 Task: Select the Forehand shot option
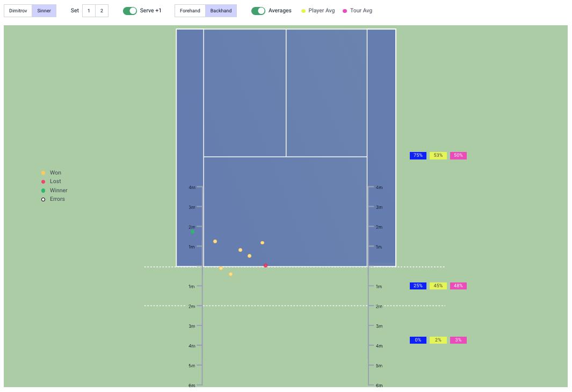[x=190, y=11]
